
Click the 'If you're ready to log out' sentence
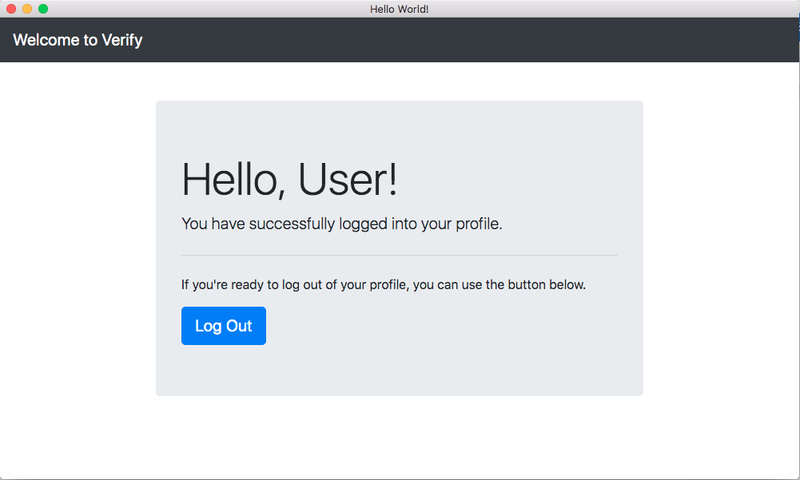coord(384,285)
